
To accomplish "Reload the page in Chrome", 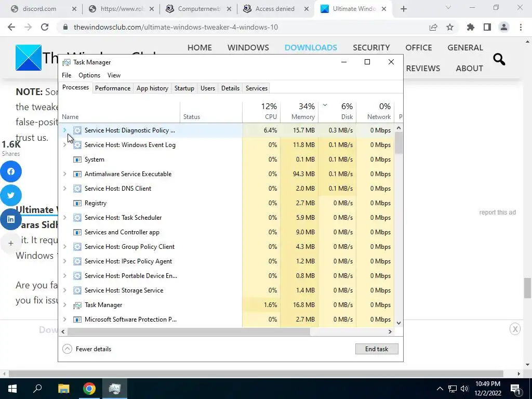I will click(x=45, y=27).
